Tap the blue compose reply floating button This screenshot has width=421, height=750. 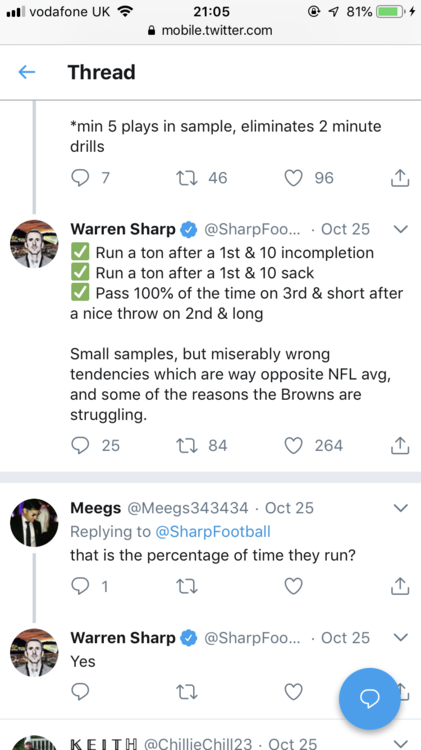point(369,698)
